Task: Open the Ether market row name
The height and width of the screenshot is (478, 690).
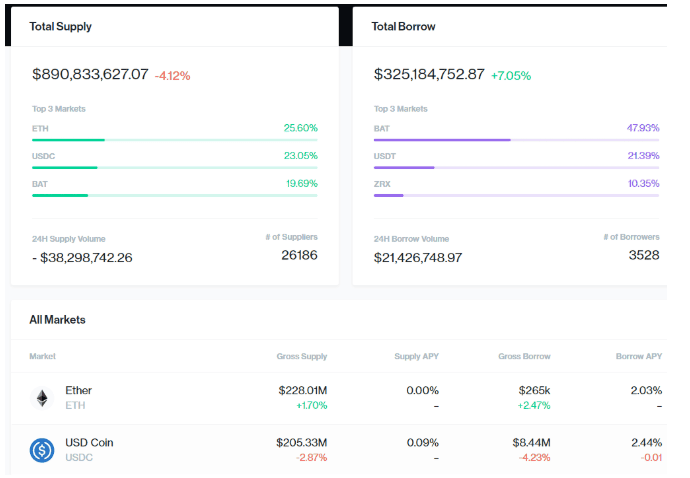Action: (78, 390)
